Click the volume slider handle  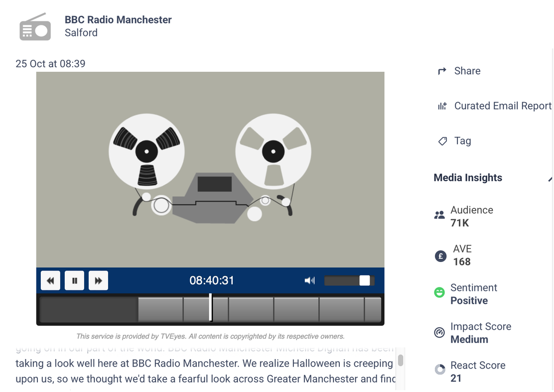click(365, 280)
